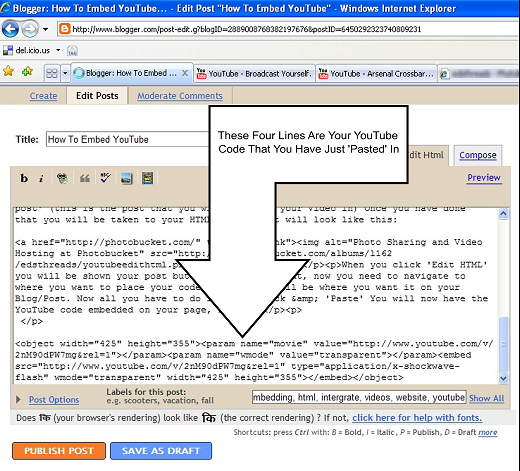The height and width of the screenshot is (471, 520).
Task: Close the Blogger browser tab
Action: point(185,73)
